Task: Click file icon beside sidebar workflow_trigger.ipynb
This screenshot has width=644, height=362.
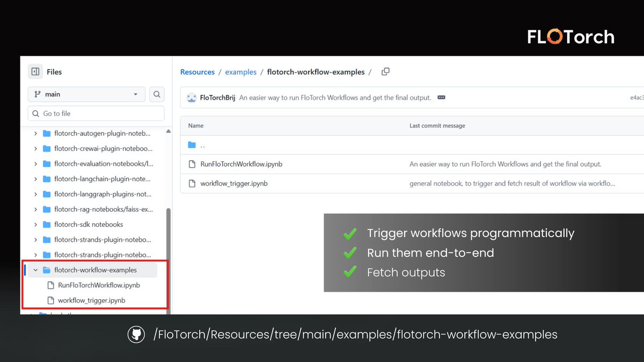Action: [x=51, y=300]
